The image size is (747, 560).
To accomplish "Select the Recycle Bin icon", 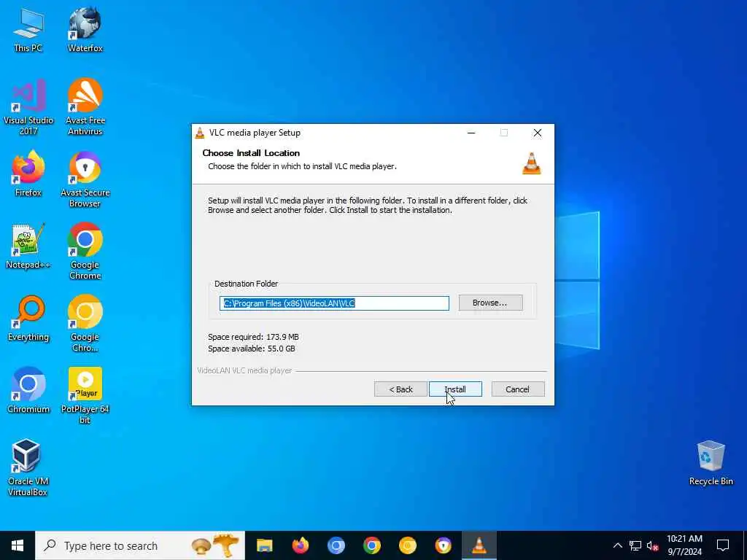I will tap(711, 463).
